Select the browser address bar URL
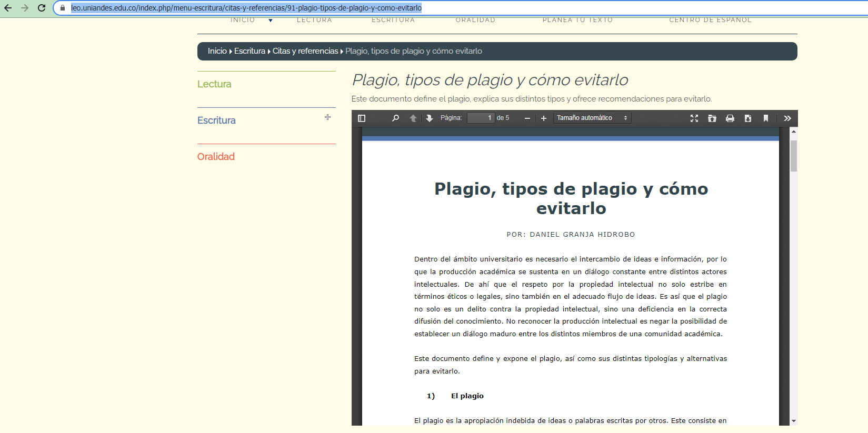Image resolution: width=868 pixels, height=433 pixels. 246,8
